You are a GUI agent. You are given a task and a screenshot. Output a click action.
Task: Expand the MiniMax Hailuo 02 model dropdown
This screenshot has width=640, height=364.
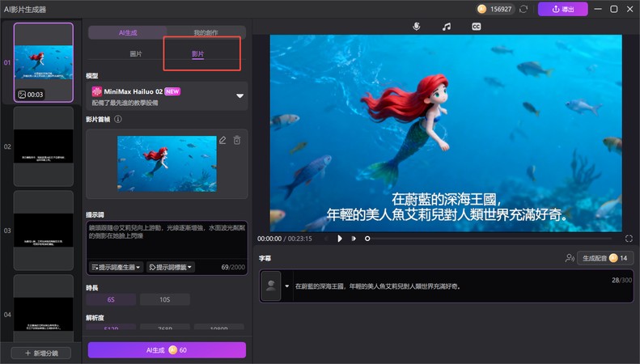click(239, 96)
